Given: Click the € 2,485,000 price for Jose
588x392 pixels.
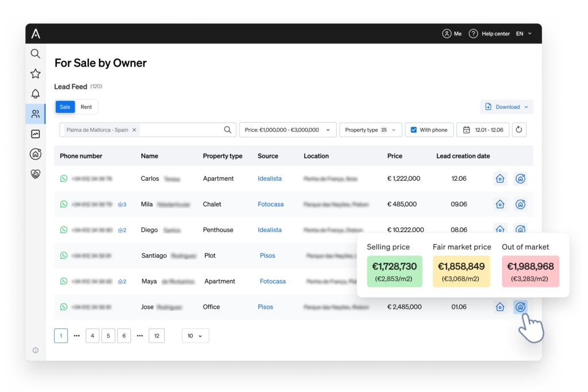Looking at the screenshot, I should (404, 307).
